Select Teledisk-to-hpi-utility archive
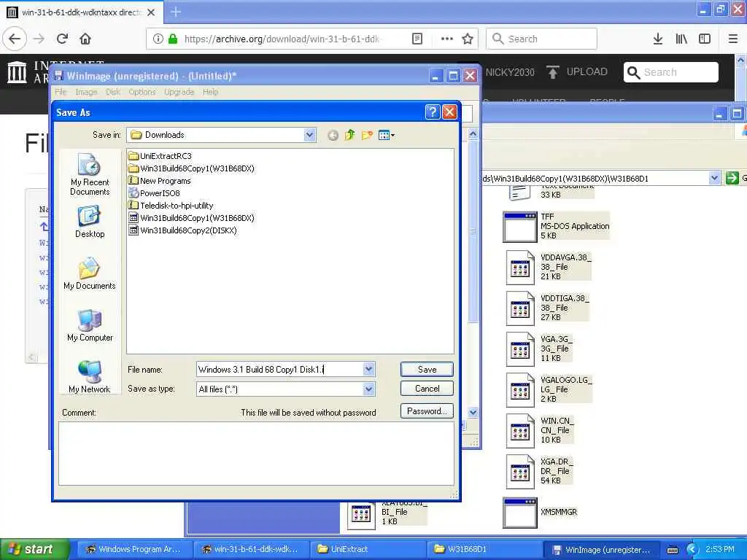 pos(171,205)
